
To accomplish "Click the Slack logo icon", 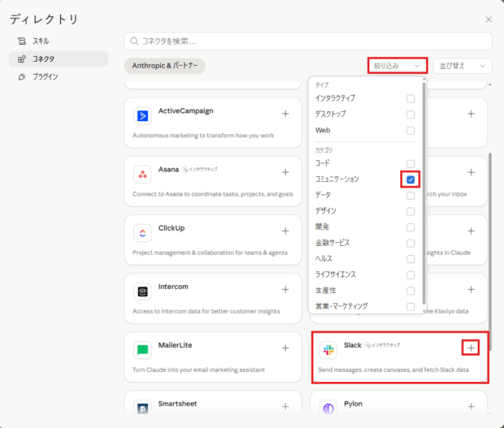I will 328,350.
